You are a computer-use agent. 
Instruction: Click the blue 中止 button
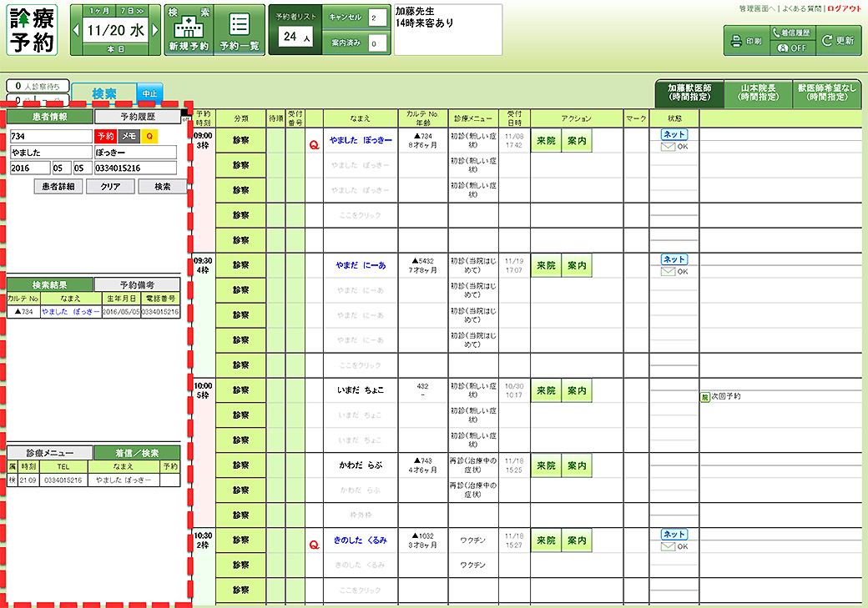pyautogui.click(x=150, y=93)
